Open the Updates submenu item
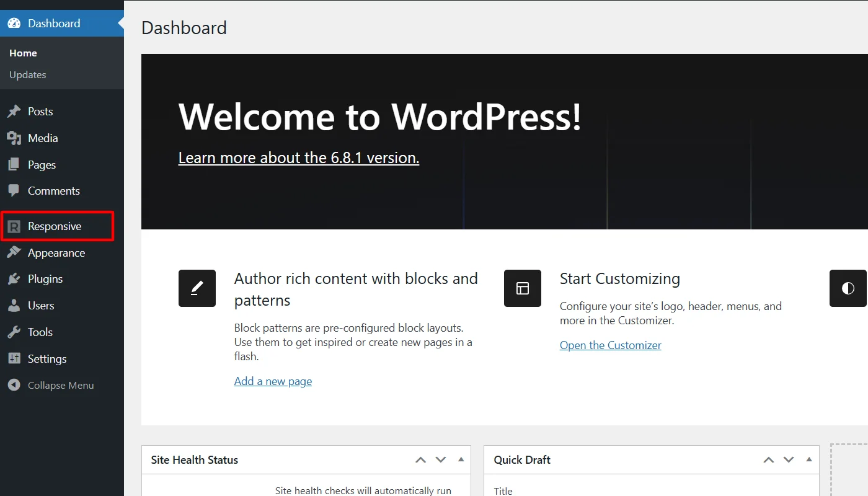Screen dimensions: 868x496 [x=28, y=75]
